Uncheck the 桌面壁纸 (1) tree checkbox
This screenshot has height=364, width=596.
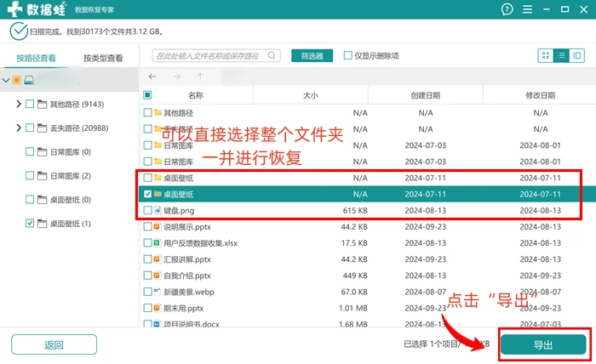30,223
